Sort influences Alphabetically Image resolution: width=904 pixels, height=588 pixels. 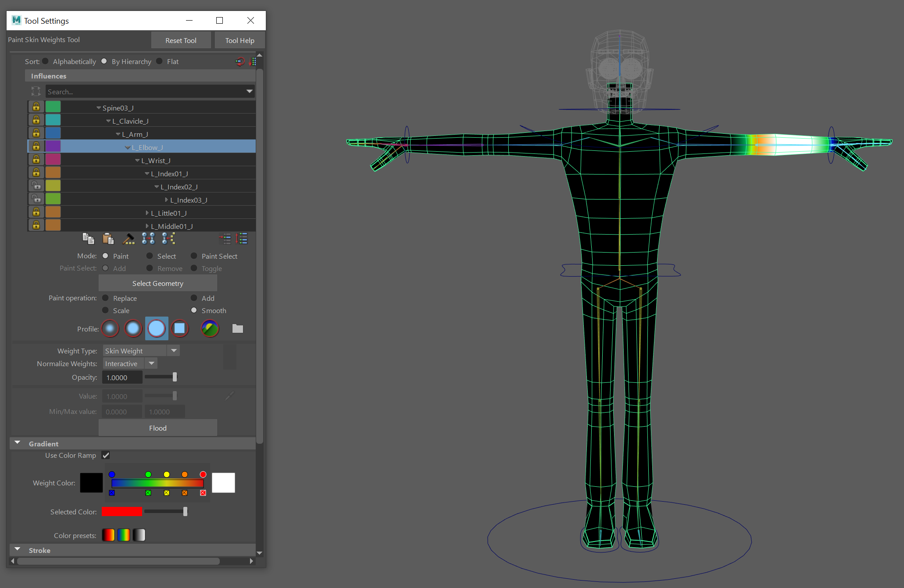point(46,61)
